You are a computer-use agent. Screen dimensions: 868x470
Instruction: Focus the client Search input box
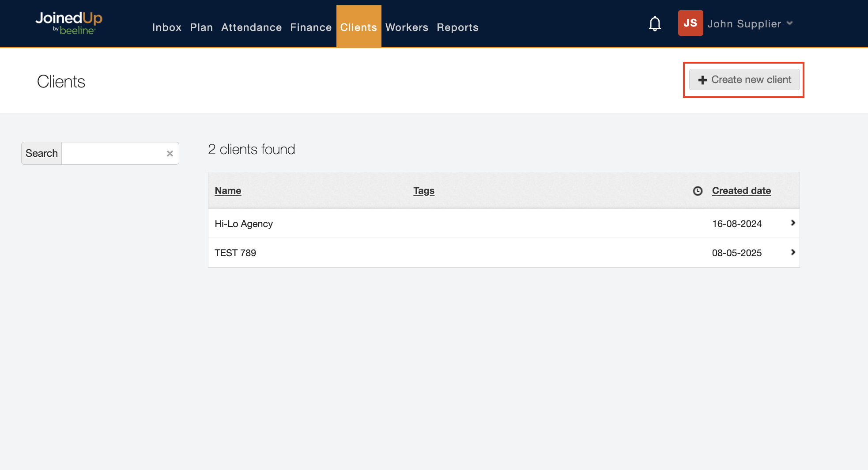pyautogui.click(x=113, y=153)
